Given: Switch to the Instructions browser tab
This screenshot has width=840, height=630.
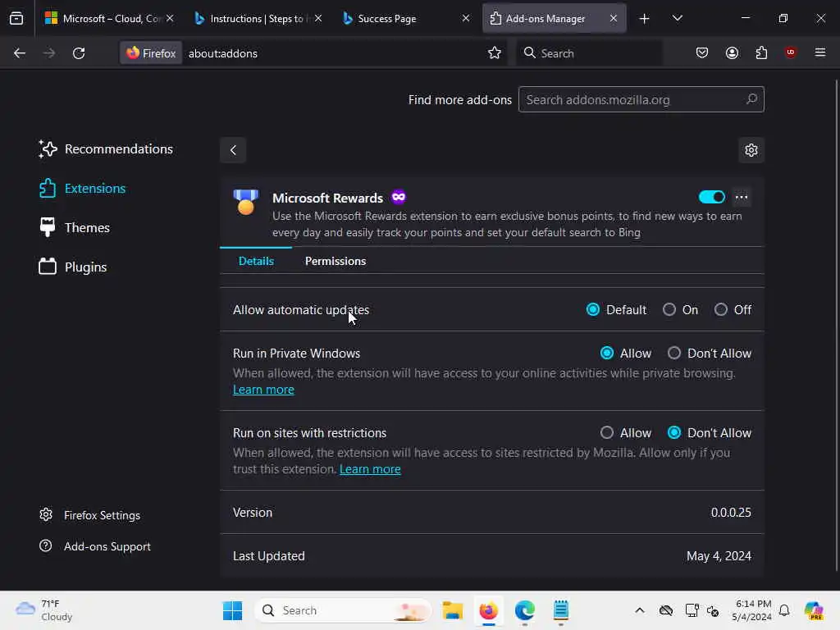Looking at the screenshot, I should click(x=257, y=18).
